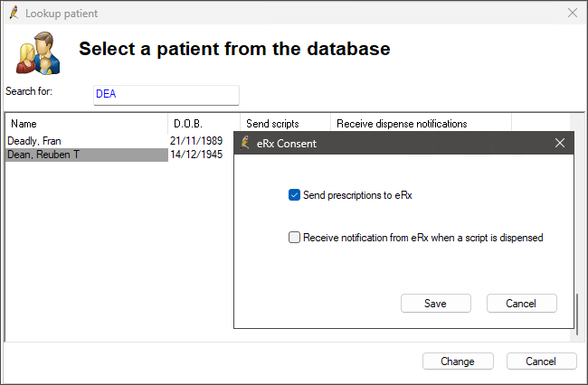Viewport: 588px width, 385px height.
Task: Click the bird icon in eRx Consent title bar
Action: pos(245,143)
